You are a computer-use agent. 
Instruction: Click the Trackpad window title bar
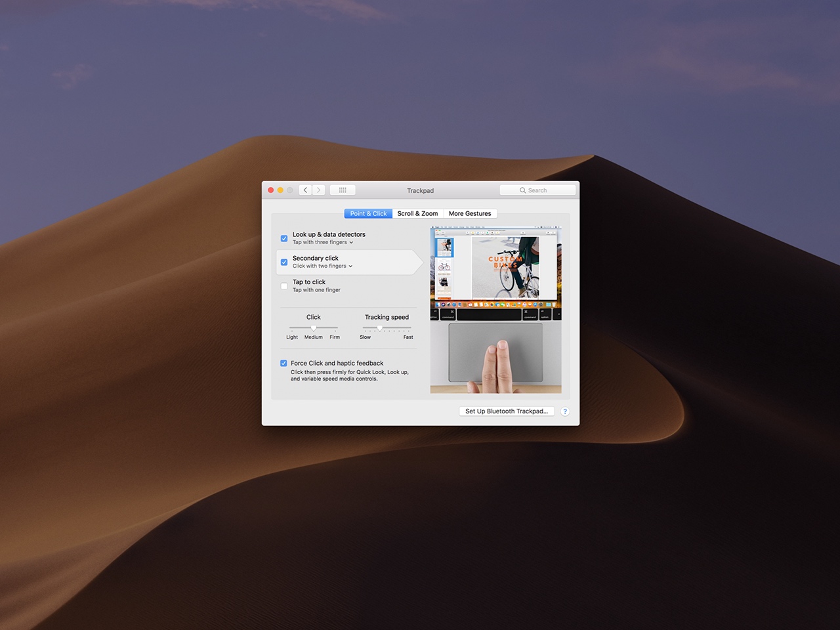coord(420,190)
